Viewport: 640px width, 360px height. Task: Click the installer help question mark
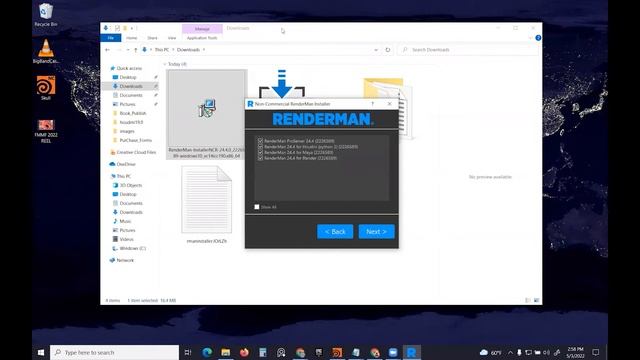[372, 104]
